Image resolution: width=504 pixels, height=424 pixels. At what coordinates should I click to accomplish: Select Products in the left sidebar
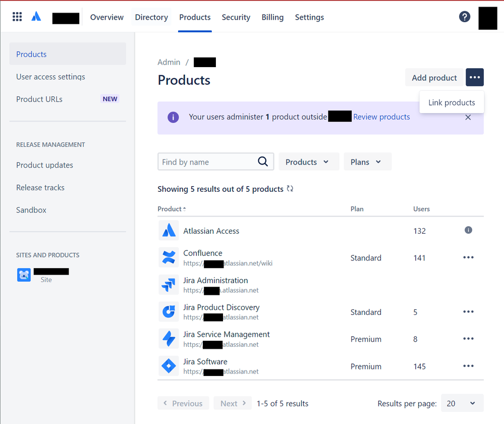point(68,54)
